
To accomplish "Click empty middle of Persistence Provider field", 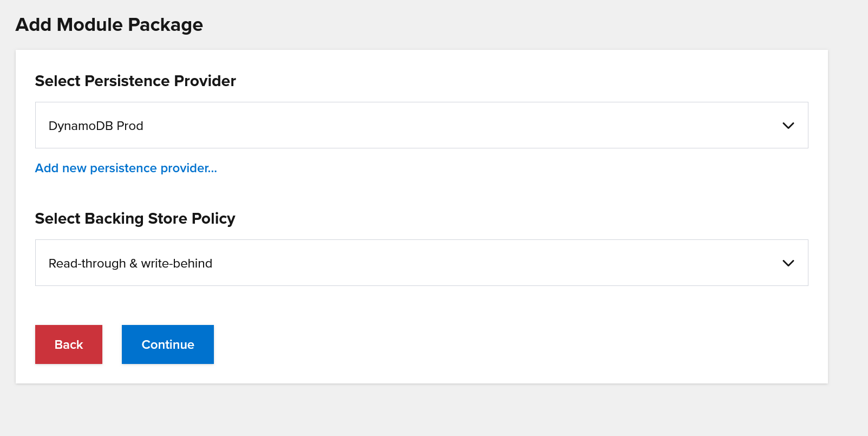I will [460, 125].
